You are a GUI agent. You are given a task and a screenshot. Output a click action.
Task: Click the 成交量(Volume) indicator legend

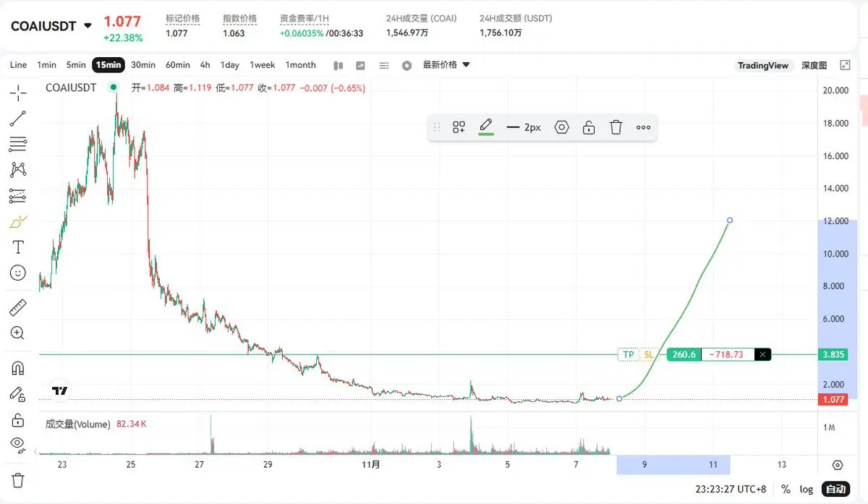(x=77, y=424)
